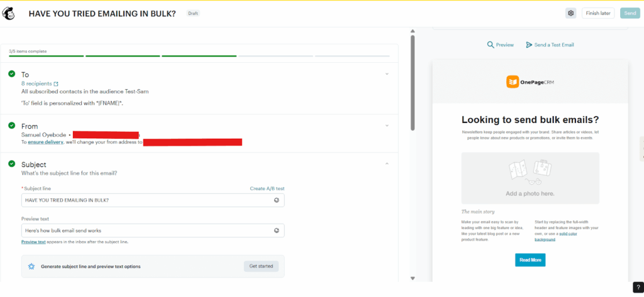Click the external link icon beside recipients
Image resolution: width=644 pixels, height=297 pixels.
(x=56, y=84)
